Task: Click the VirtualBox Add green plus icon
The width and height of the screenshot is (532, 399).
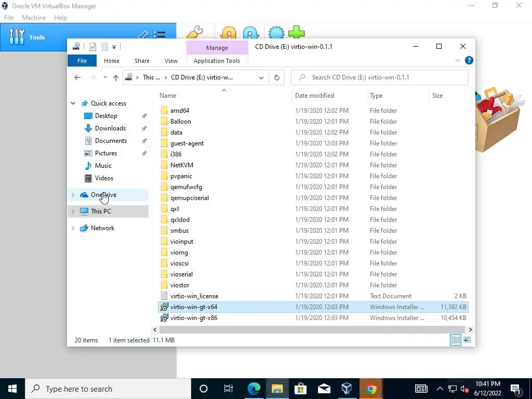Action: click(x=296, y=32)
